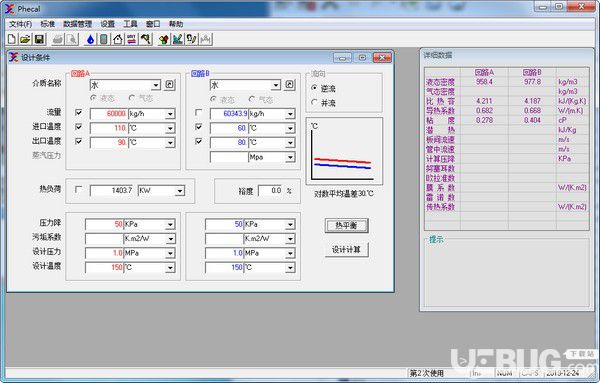
Task: Expand the 回路A medium name dropdown
Action: (156, 85)
